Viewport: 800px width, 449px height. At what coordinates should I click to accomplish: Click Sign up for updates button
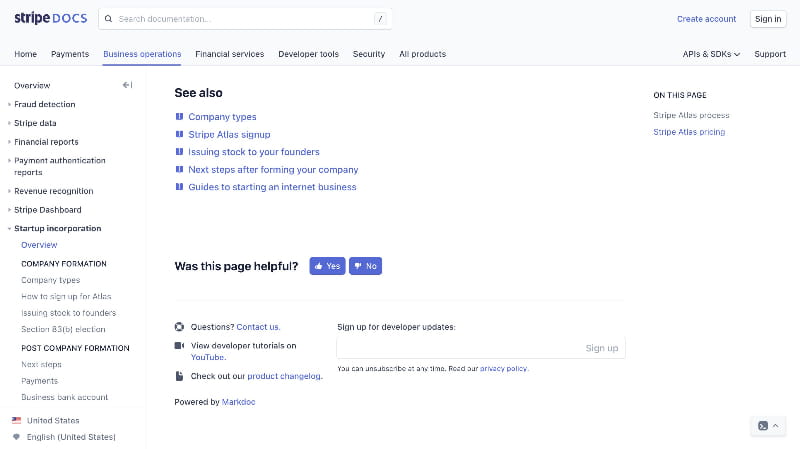(x=602, y=348)
